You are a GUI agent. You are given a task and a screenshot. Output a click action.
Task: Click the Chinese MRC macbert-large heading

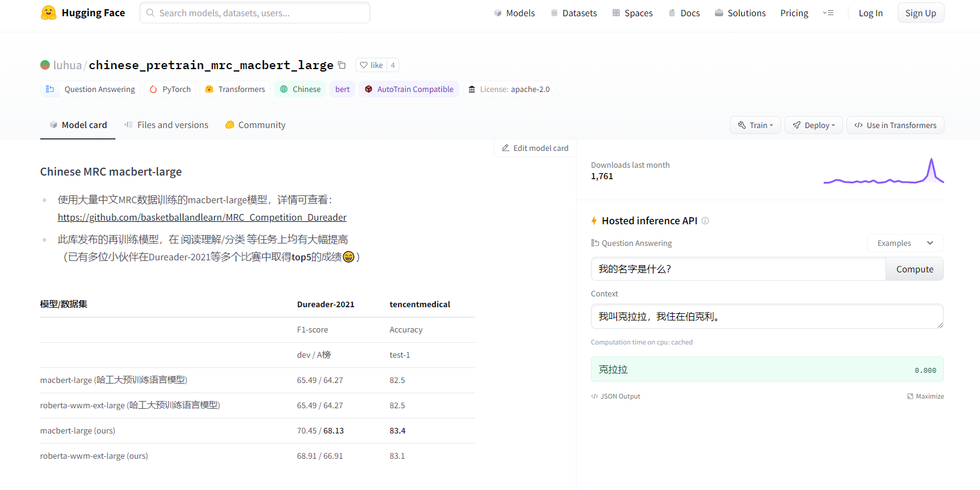[x=111, y=171]
